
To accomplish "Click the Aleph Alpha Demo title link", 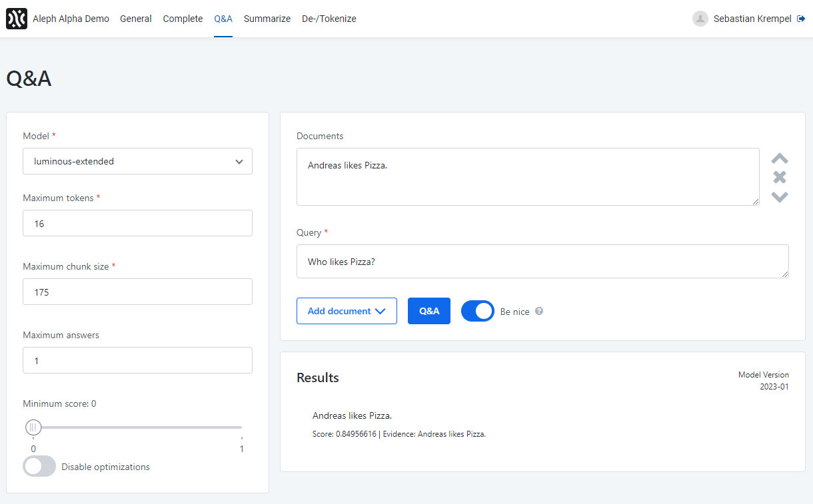I will point(71,19).
